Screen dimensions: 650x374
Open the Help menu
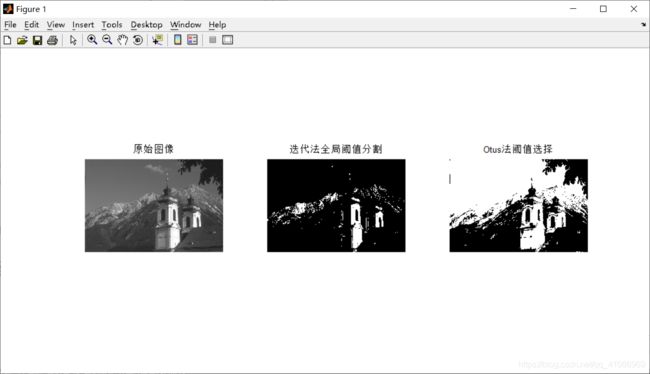(217, 25)
